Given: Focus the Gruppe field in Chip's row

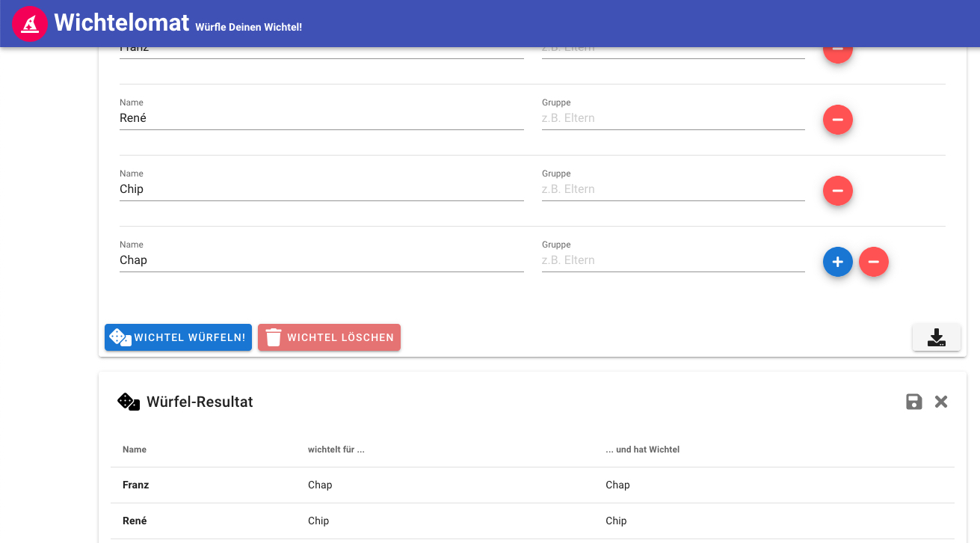Looking at the screenshot, I should (x=674, y=189).
